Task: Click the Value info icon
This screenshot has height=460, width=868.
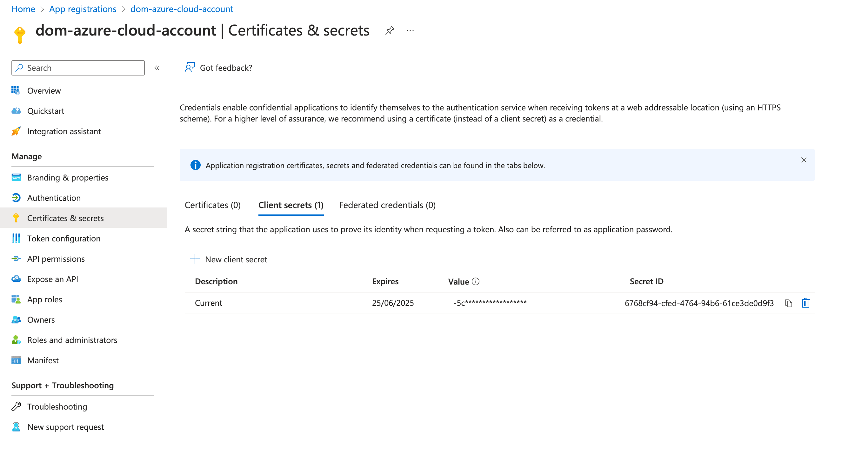Action: click(x=476, y=281)
